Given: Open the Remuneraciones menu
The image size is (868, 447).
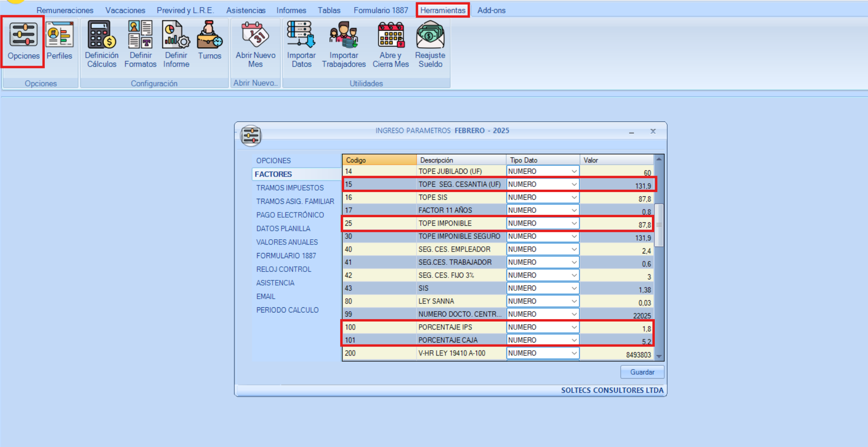Looking at the screenshot, I should (x=65, y=10).
